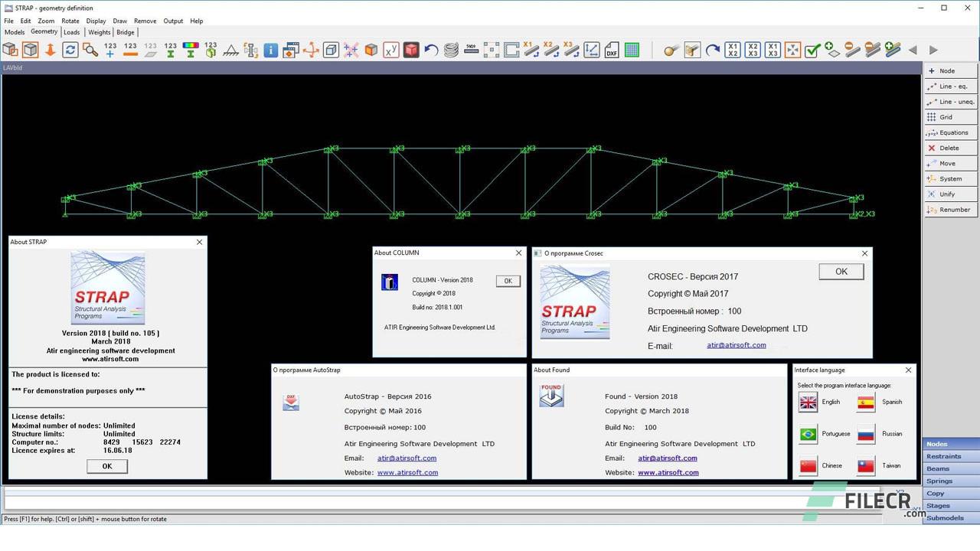This screenshot has height=551, width=980.
Task: Select the Beams category in side panel
Action: click(x=952, y=468)
